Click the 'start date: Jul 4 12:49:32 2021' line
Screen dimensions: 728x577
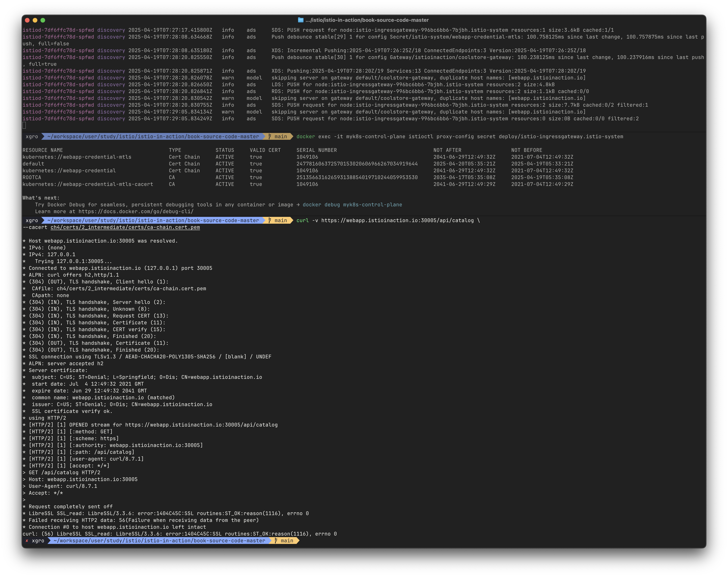(83, 384)
